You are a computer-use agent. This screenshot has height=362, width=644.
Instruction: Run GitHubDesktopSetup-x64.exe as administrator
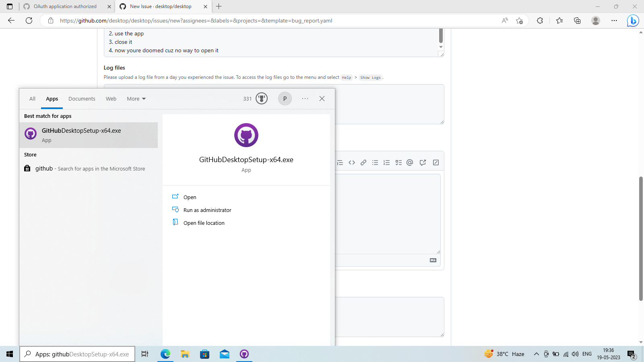(207, 210)
